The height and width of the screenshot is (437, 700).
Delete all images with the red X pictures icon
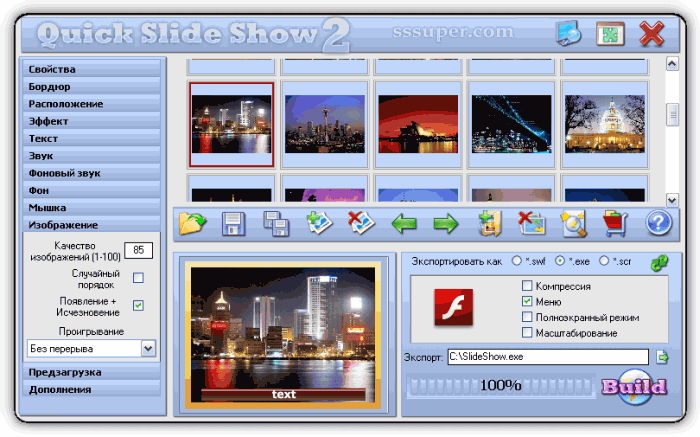pyautogui.click(x=531, y=223)
